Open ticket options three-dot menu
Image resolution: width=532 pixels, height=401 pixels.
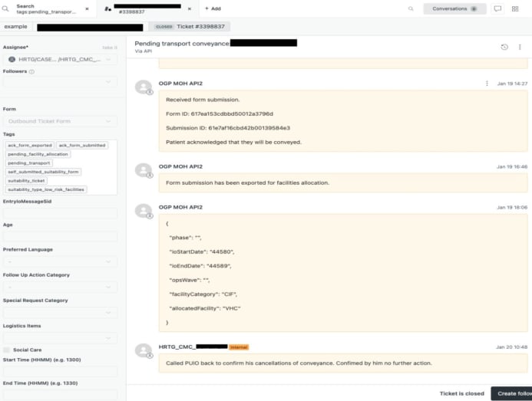[x=520, y=47]
